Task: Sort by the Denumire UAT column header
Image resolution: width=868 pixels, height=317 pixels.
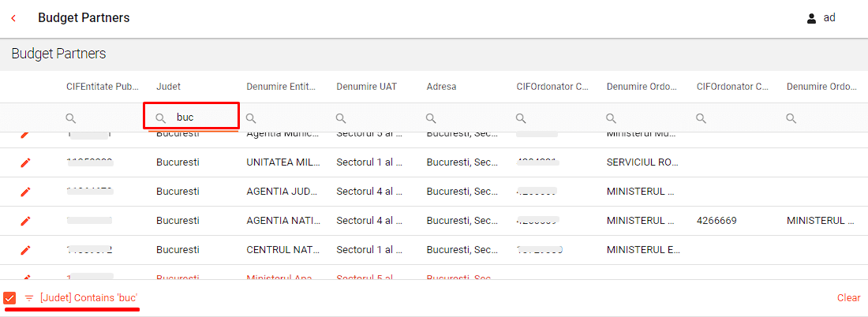Action: coord(366,87)
